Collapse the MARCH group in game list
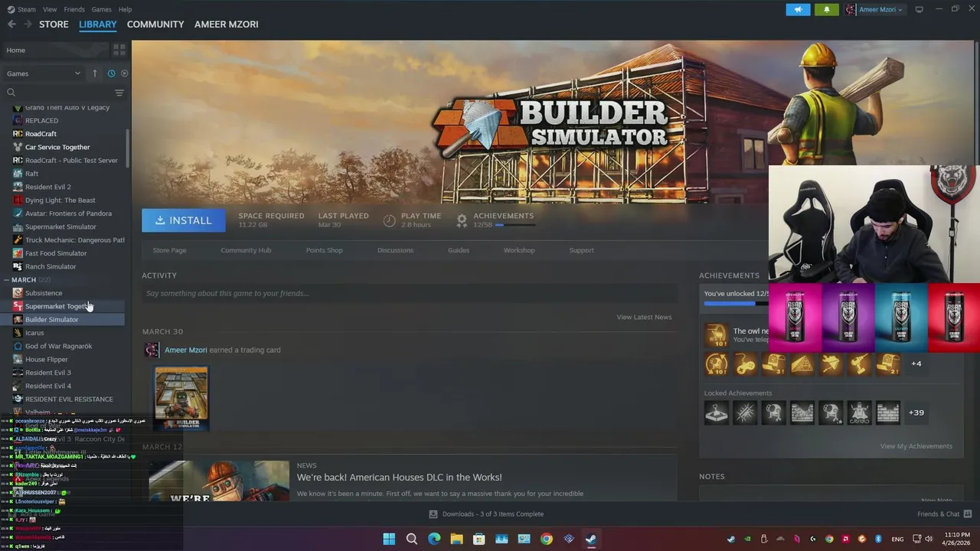Viewport: 980px width, 551px height. pyautogui.click(x=7, y=280)
